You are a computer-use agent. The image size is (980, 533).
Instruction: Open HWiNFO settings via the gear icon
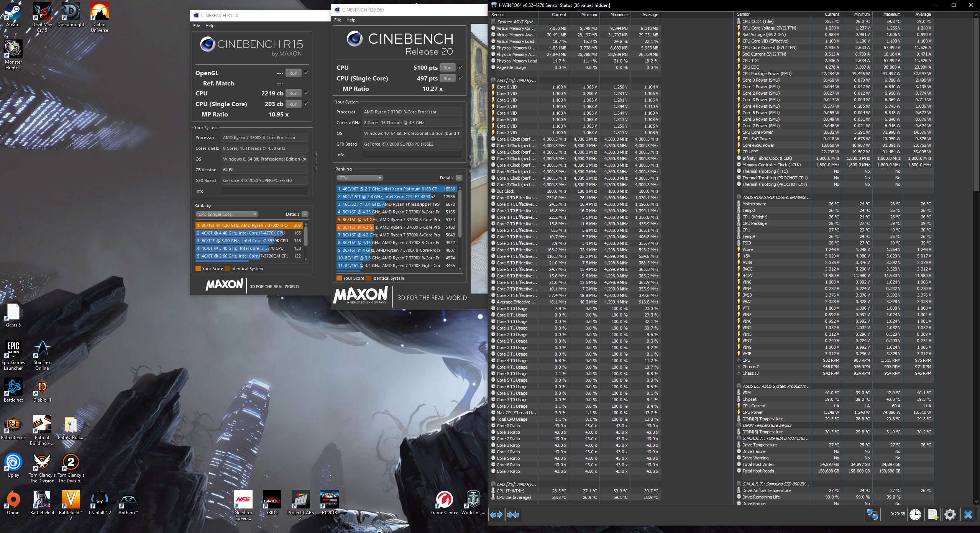pos(950,515)
